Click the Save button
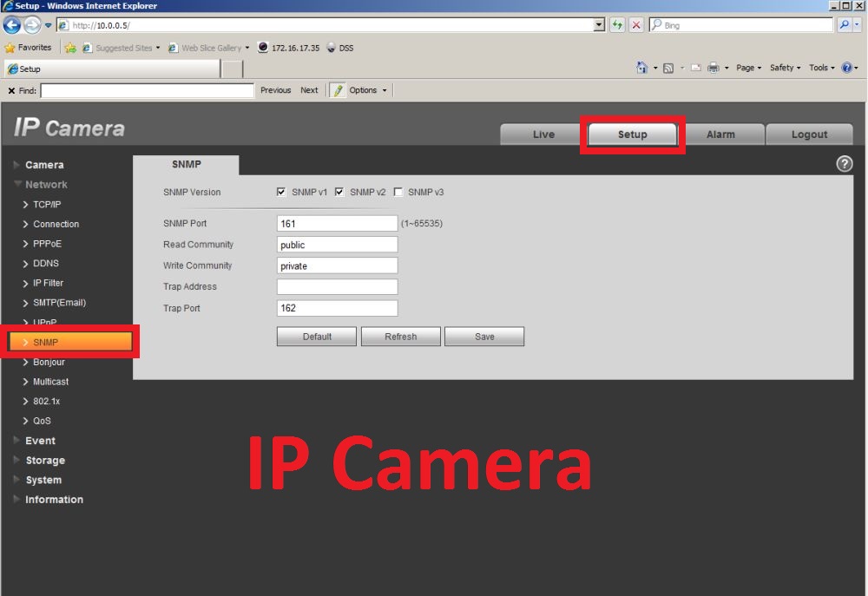Screen dimensions: 868x596 (484, 337)
